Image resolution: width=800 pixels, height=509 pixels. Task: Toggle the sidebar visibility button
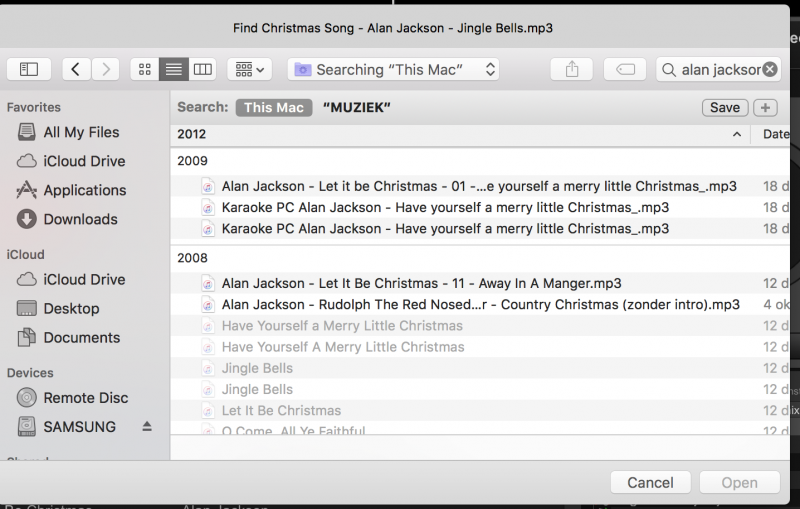(x=29, y=69)
